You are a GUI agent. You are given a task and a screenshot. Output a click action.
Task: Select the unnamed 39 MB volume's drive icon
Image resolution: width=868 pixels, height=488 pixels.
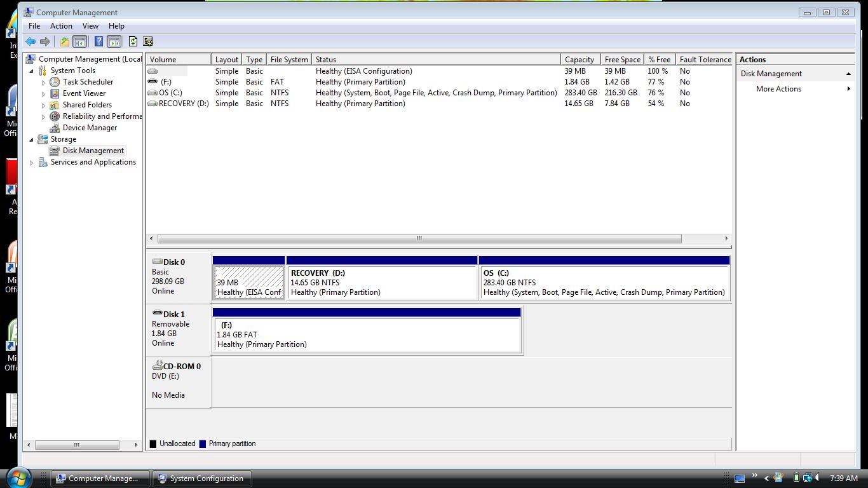click(153, 71)
